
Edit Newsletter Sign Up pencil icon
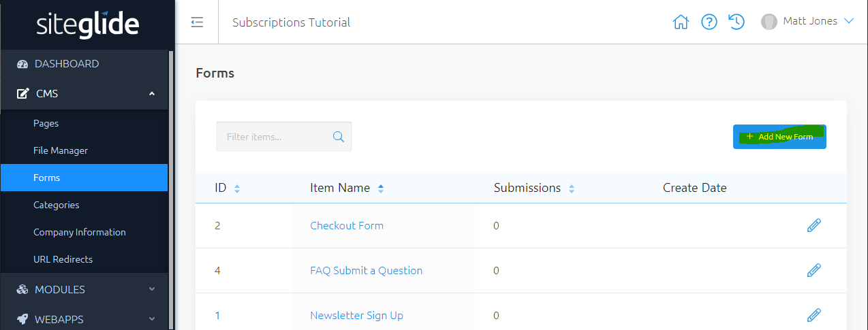813,315
